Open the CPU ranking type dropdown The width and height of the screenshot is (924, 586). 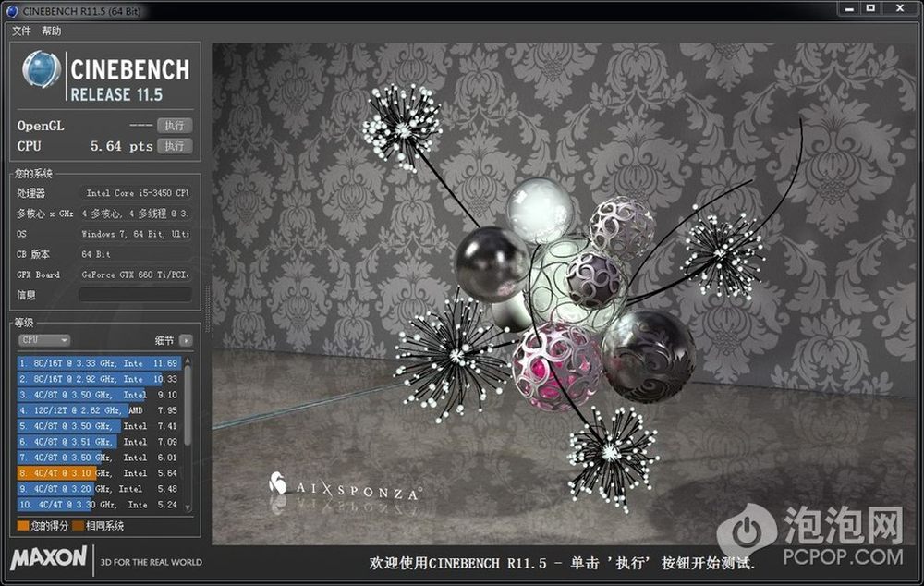point(43,340)
